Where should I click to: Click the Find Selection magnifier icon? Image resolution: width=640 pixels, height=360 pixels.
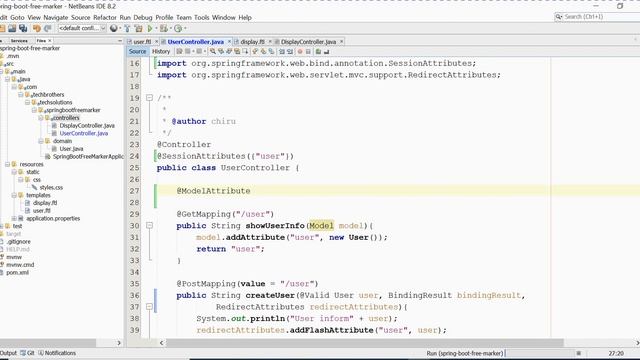213,51
